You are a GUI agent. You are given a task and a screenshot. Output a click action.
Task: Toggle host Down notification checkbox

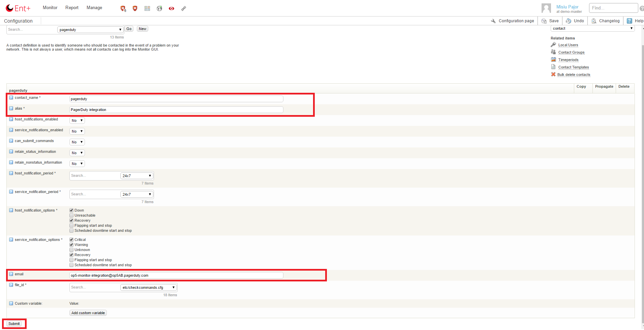(x=71, y=210)
